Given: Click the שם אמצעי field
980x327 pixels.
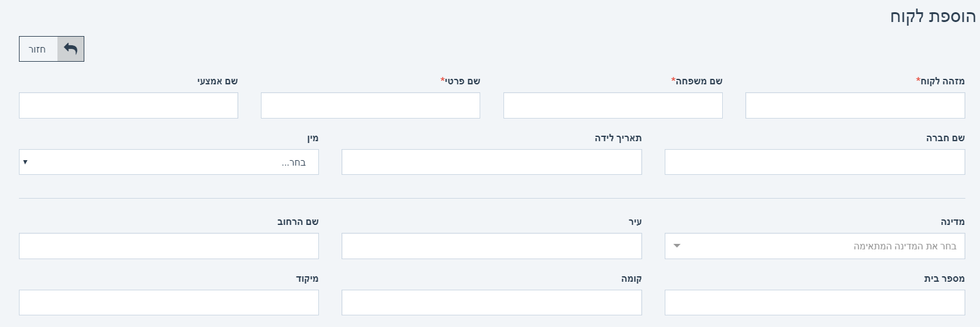Looking at the screenshot, I should pos(128,106).
